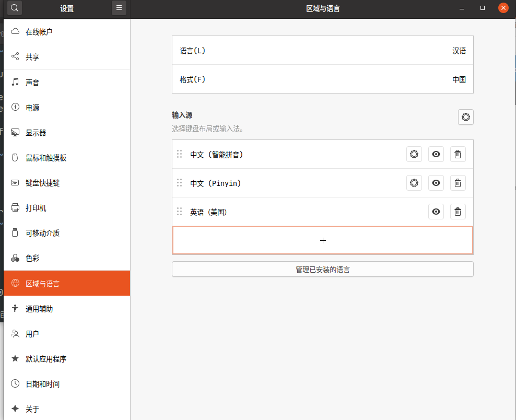Select the 英语（美国）input source row text
The image size is (516, 420).
208,212
